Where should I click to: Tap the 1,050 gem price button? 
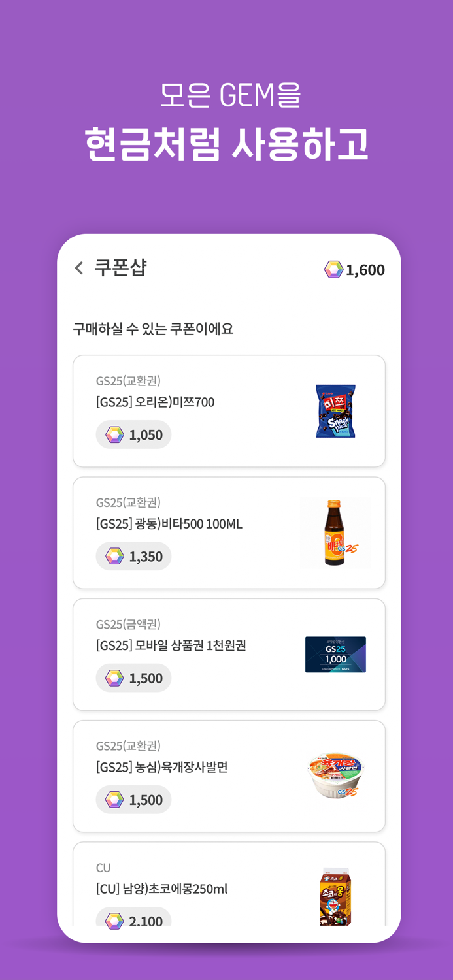click(133, 434)
